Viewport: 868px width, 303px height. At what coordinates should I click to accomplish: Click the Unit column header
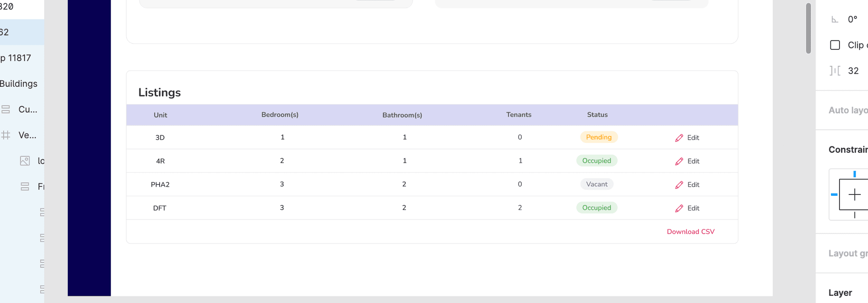tap(160, 115)
